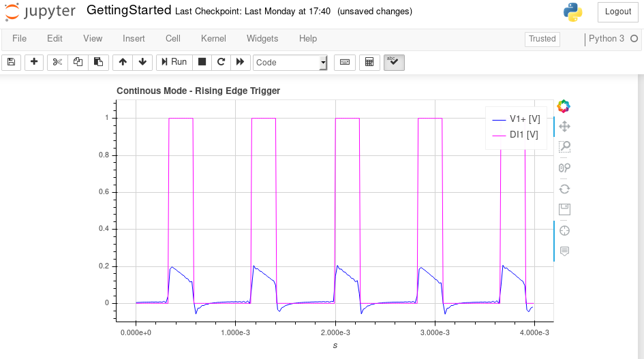Click the kernel idle status circle
Screen dimensions: 644x359
[x=634, y=39]
